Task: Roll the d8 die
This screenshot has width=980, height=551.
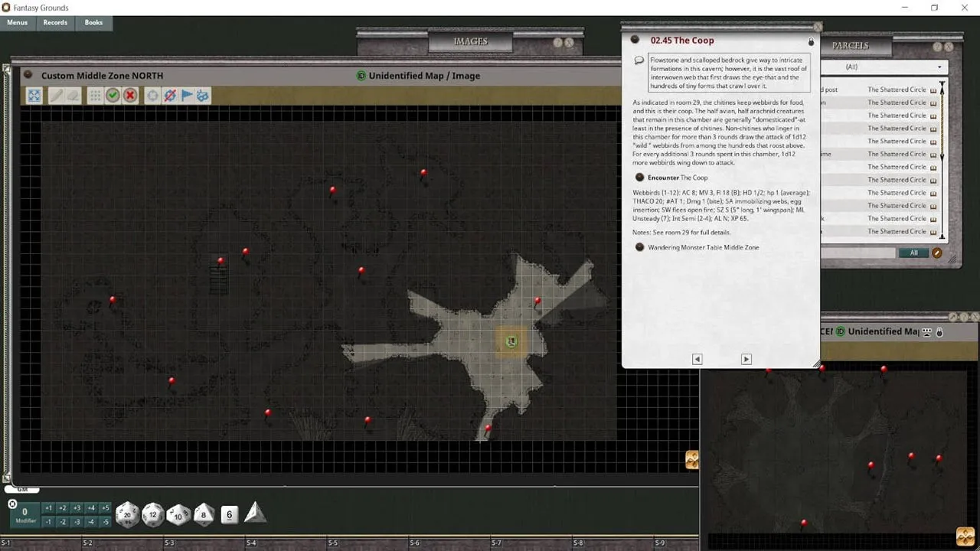Action: point(204,514)
